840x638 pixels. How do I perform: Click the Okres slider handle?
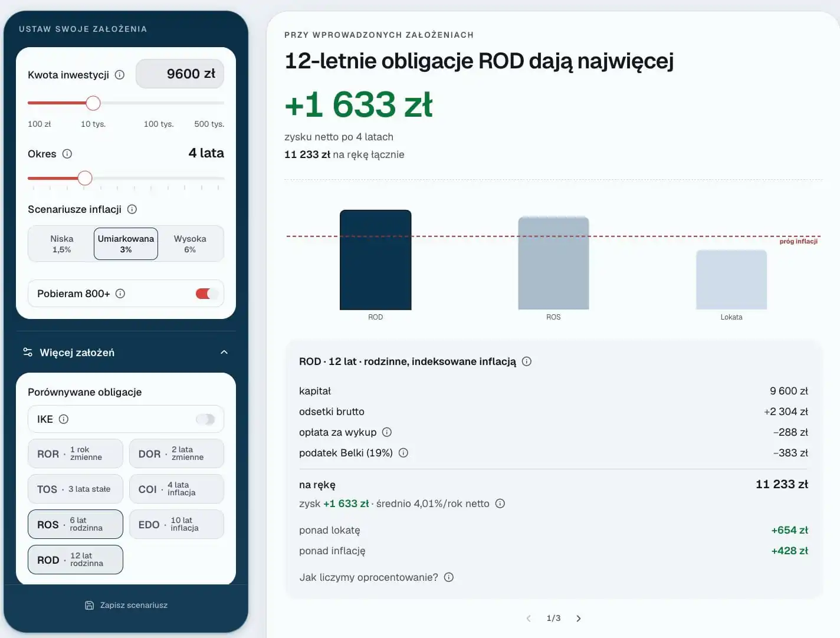(85, 178)
